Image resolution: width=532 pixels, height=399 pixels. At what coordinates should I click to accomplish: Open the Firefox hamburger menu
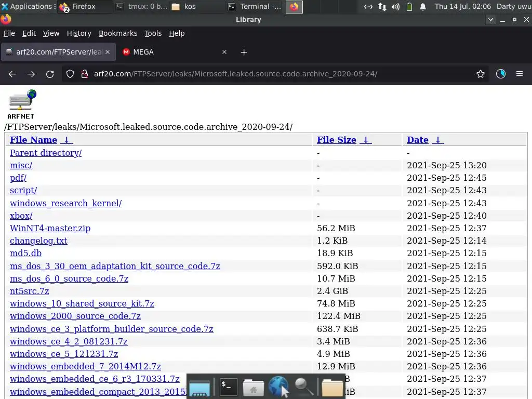click(520, 74)
